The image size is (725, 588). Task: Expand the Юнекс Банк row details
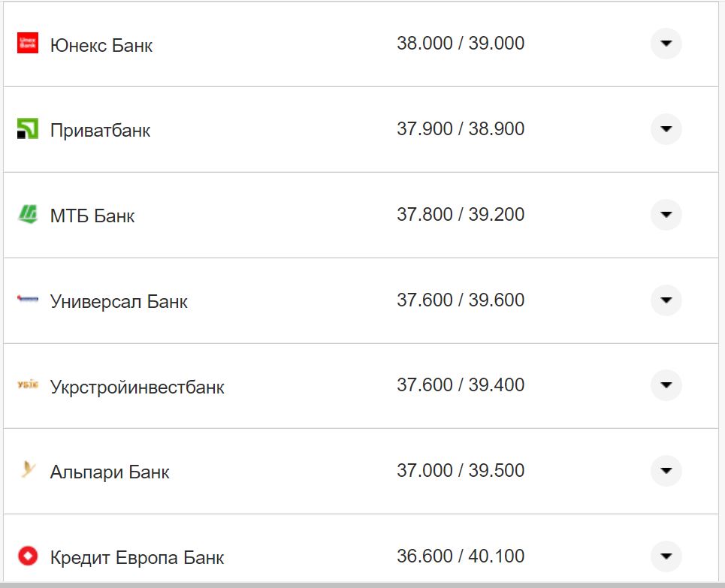point(666,44)
